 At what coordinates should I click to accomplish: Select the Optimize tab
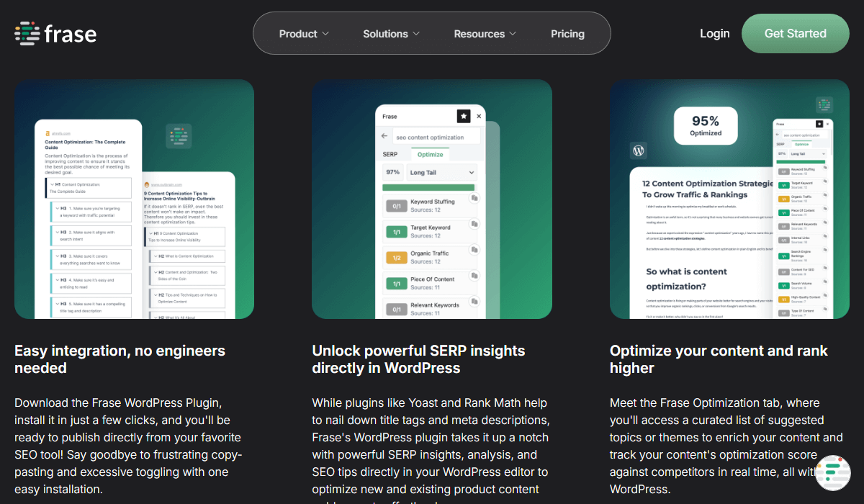coord(431,154)
